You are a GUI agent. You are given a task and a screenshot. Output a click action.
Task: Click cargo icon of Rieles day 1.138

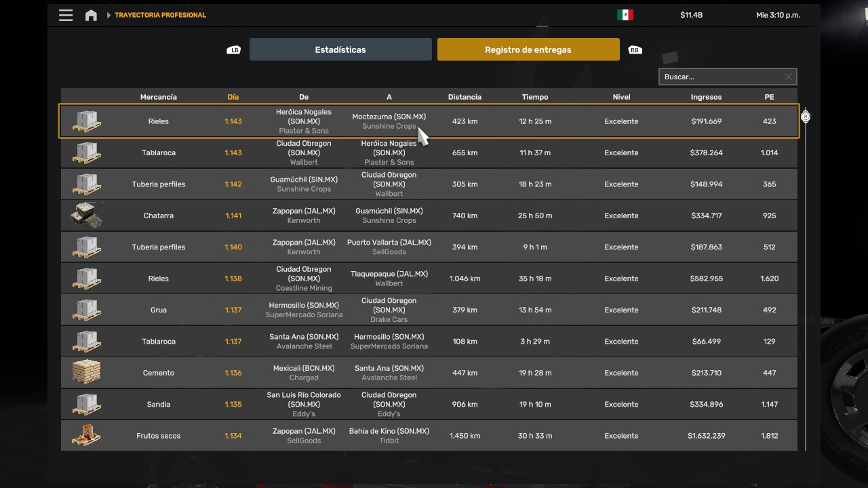click(86, 279)
